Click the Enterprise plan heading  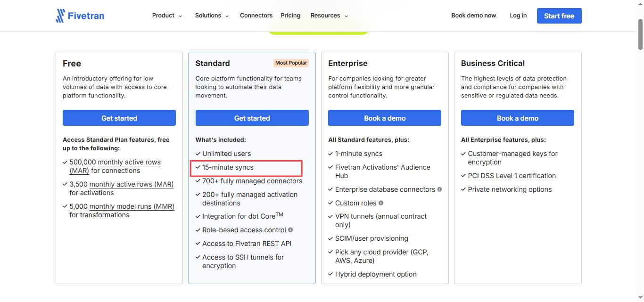pyautogui.click(x=348, y=63)
